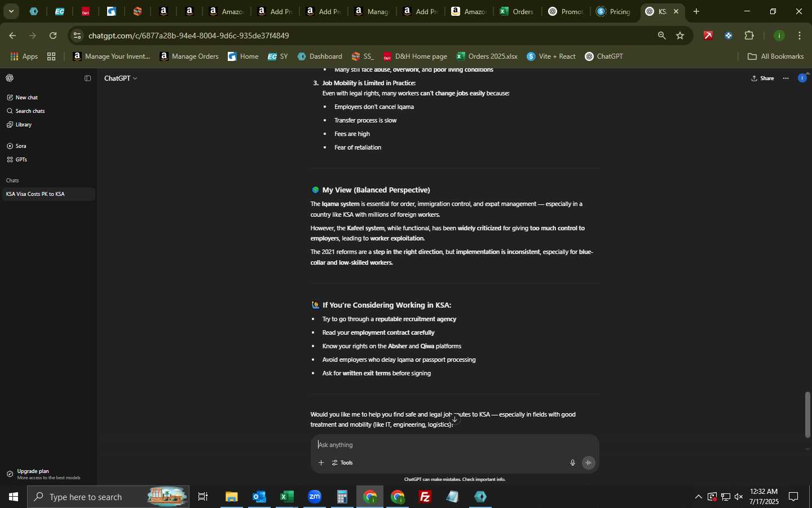Open the notifications action center
Viewport: 812px width, 508px height.
click(794, 497)
